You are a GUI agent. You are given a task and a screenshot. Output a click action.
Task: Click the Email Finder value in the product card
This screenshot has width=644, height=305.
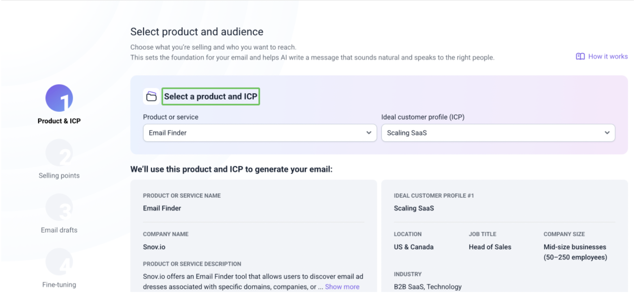click(162, 208)
